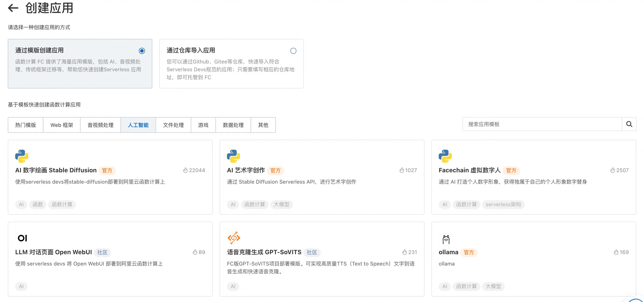
Task: Click the Python icon on Stable Diffusion card
Action: pos(22,156)
